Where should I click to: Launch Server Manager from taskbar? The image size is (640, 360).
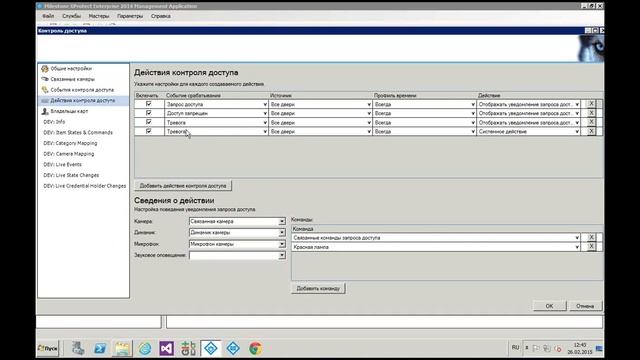tap(78, 348)
